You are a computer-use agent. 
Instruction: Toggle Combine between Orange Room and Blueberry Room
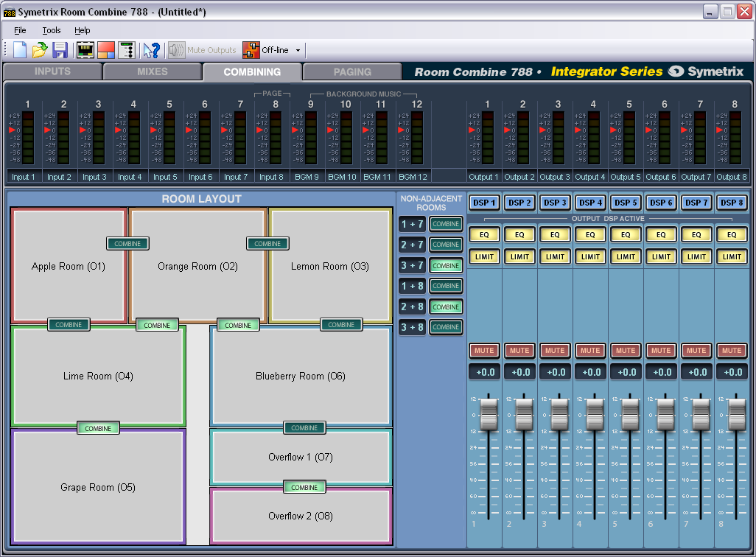tap(238, 325)
